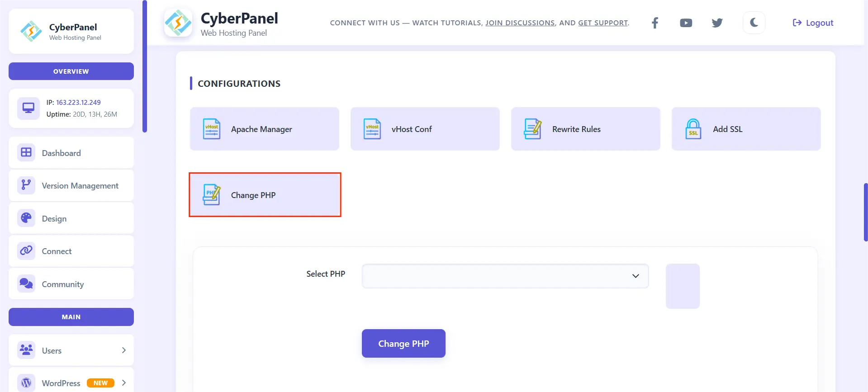Click the Select PHP label
The height and width of the screenshot is (392, 868).
tap(326, 274)
